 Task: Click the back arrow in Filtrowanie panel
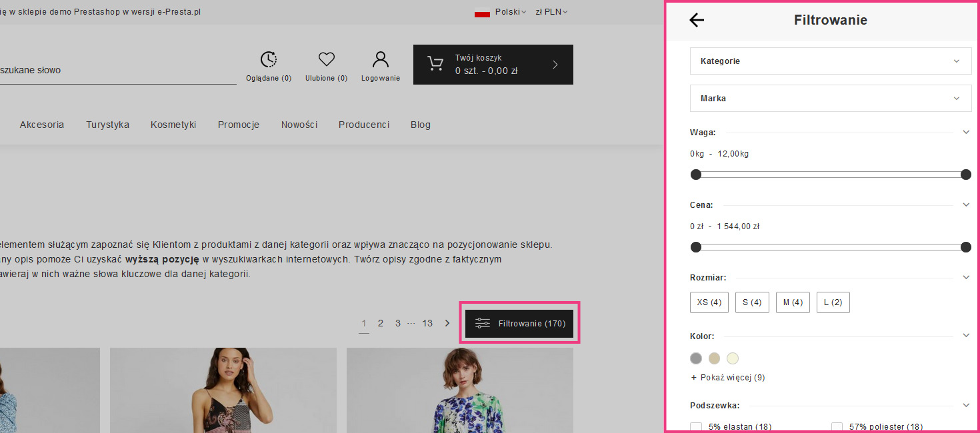[697, 20]
